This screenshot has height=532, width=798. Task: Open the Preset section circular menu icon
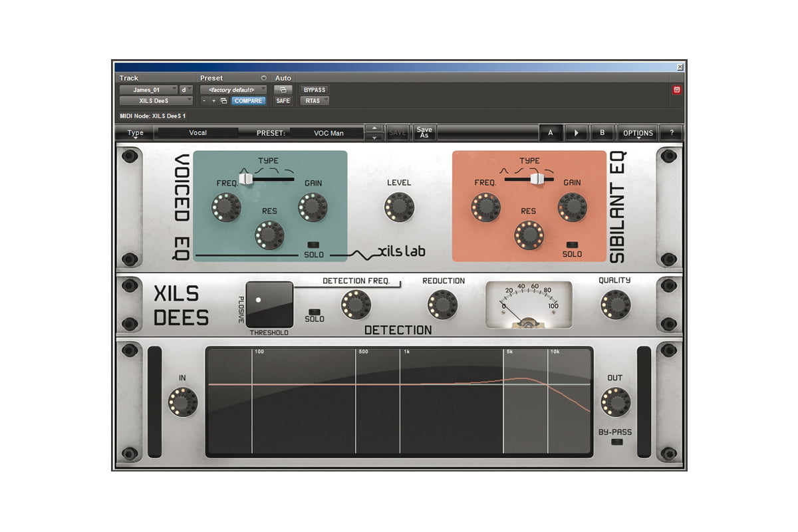click(x=263, y=78)
